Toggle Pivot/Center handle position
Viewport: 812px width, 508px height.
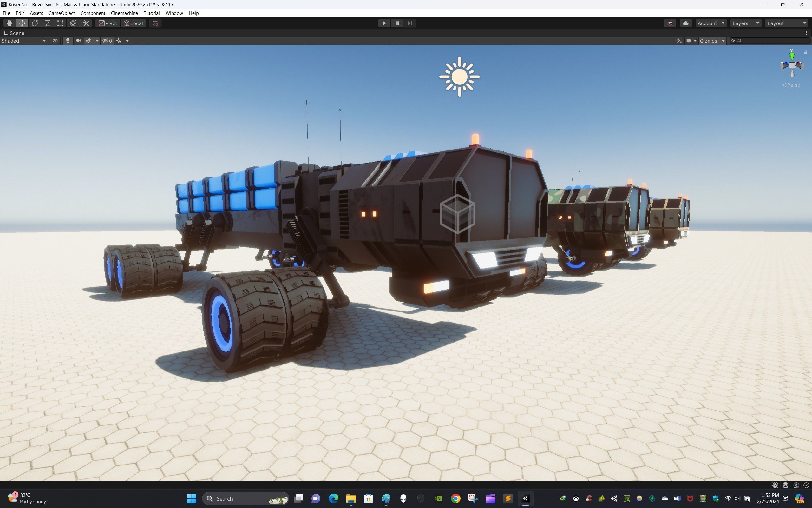point(108,23)
